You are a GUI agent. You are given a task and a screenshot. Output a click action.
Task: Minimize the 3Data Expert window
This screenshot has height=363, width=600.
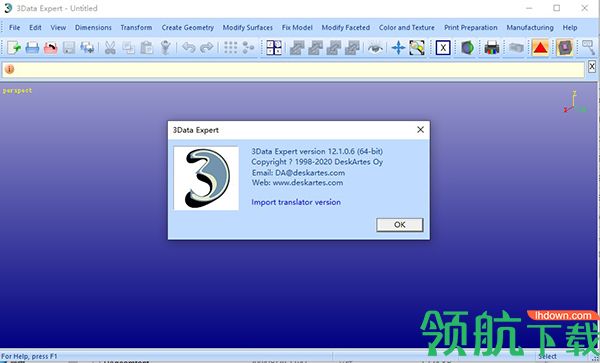coord(529,8)
